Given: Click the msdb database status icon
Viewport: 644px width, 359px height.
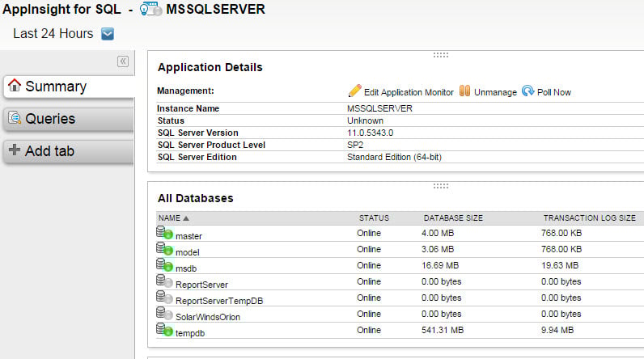Looking at the screenshot, I should coord(164,265).
